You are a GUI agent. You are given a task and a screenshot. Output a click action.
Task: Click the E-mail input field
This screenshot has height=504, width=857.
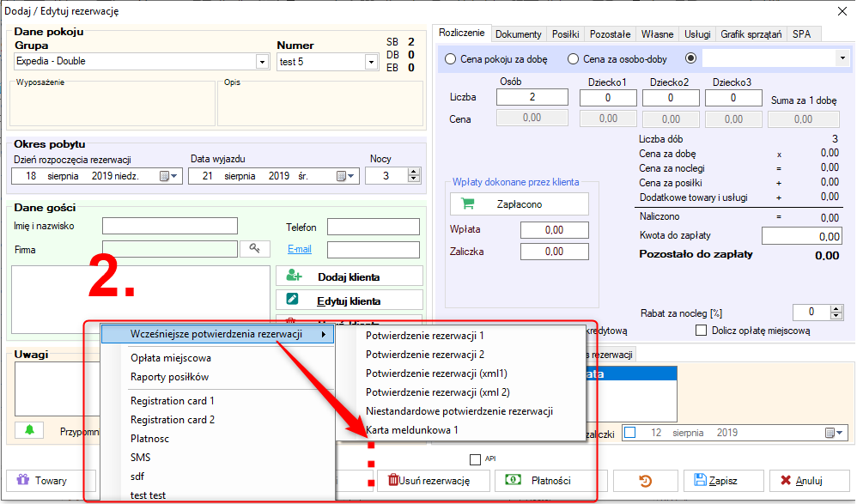point(374,250)
